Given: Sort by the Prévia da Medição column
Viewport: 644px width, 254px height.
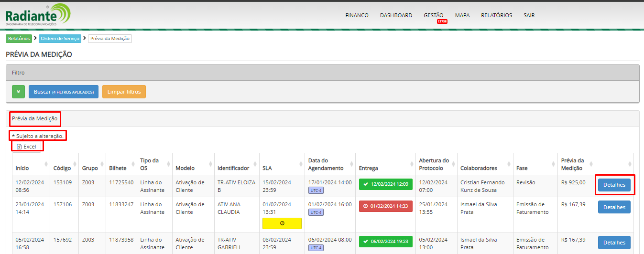Looking at the screenshot, I should pyautogui.click(x=591, y=164).
